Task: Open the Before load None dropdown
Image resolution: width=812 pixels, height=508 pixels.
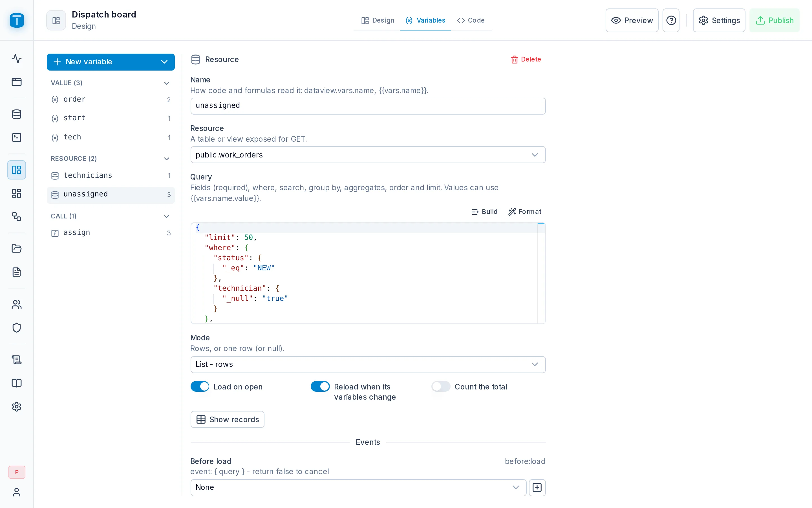Action: tap(358, 487)
